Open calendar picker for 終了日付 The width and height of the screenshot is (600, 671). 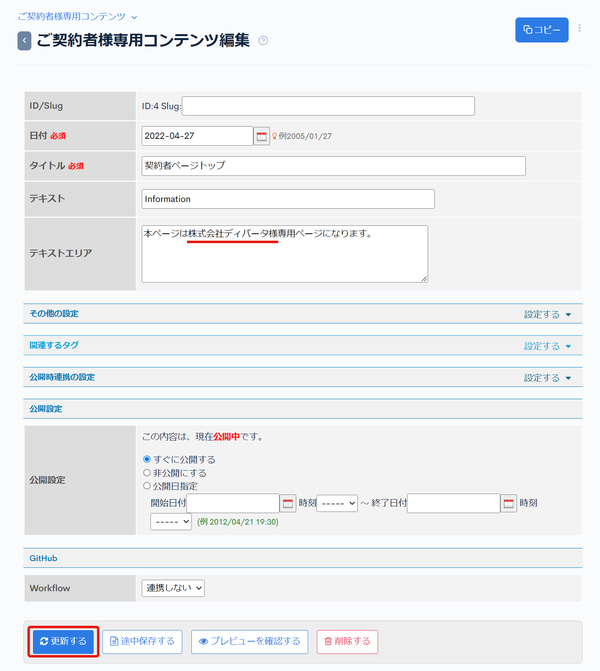click(508, 503)
